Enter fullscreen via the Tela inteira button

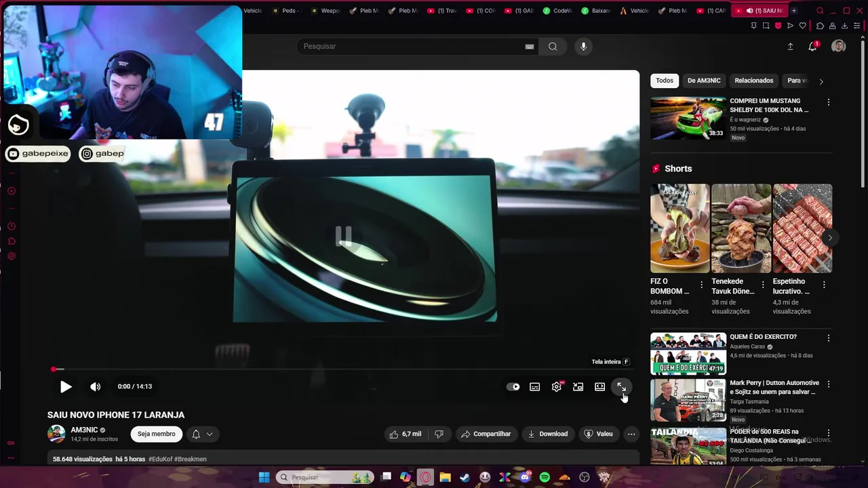pyautogui.click(x=621, y=387)
